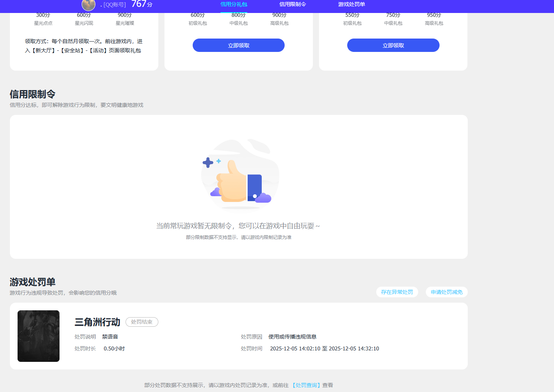Go to the 游戏处罚单 tab

coord(351,4)
